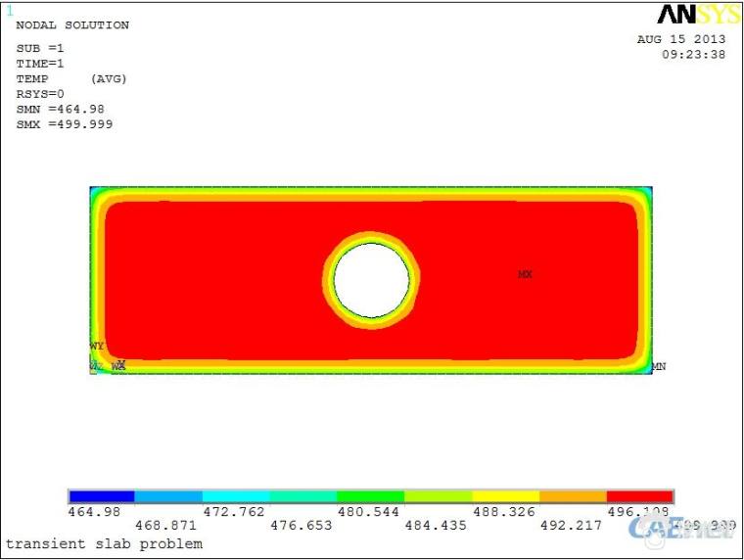The height and width of the screenshot is (560, 744).
Task: Click the ANSYS logo in the corner
Action: (x=698, y=15)
